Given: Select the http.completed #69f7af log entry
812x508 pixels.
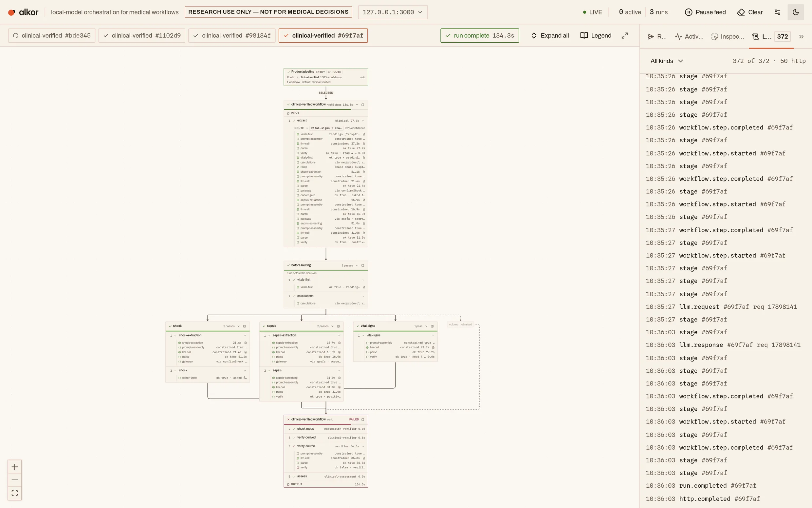Looking at the screenshot, I should (x=703, y=499).
